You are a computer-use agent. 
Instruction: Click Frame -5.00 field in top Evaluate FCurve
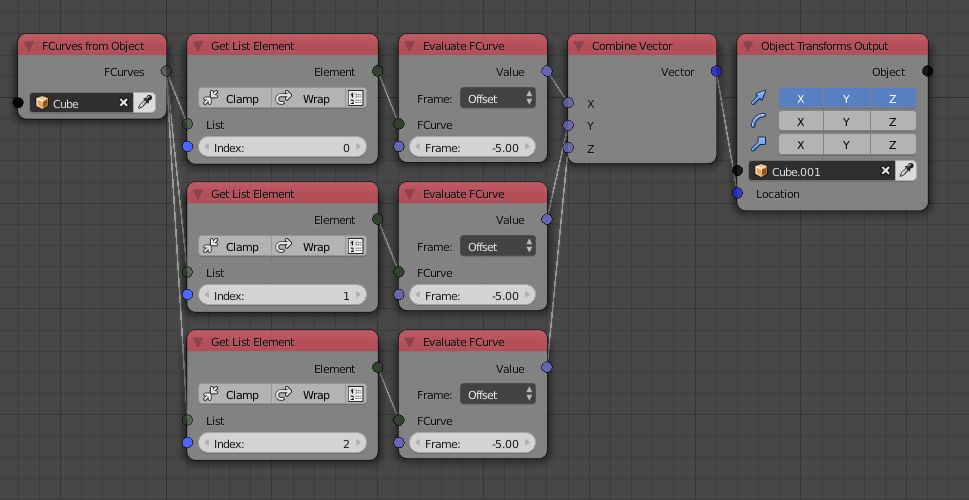point(473,147)
